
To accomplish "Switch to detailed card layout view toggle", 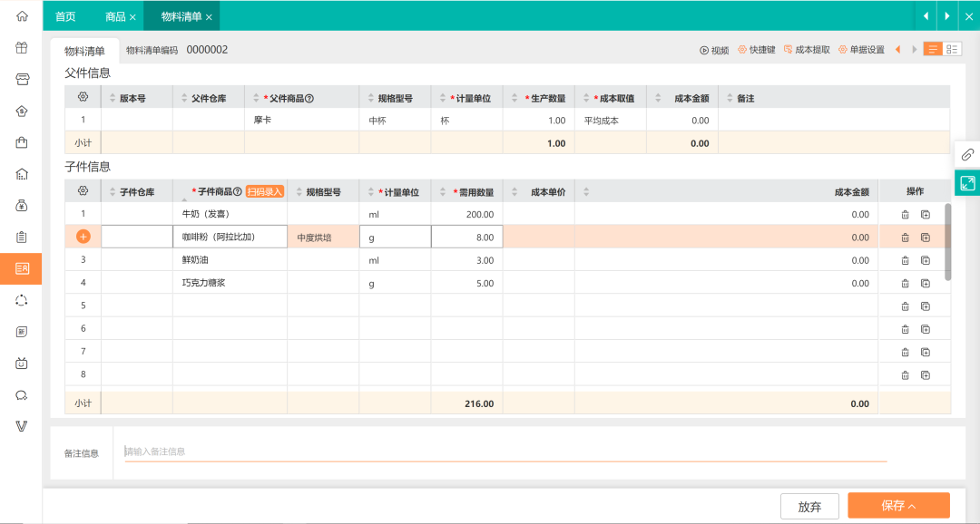I will pyautogui.click(x=952, y=49).
